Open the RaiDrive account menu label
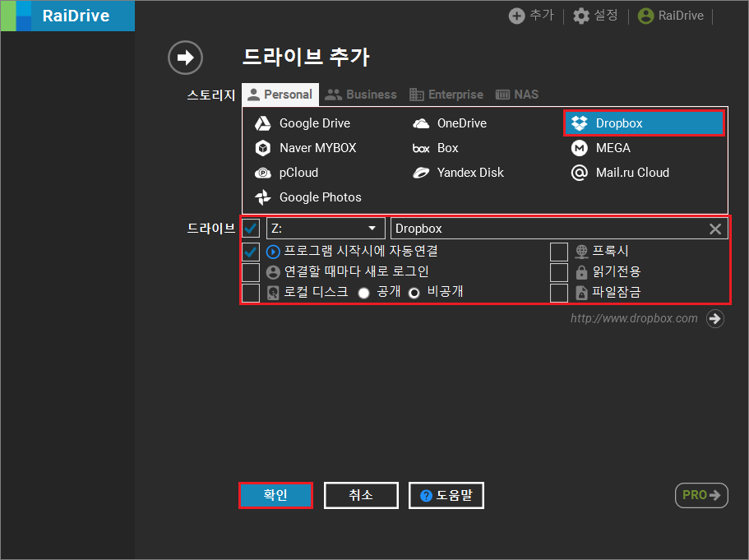This screenshot has height=560, width=749. pyautogui.click(x=681, y=16)
